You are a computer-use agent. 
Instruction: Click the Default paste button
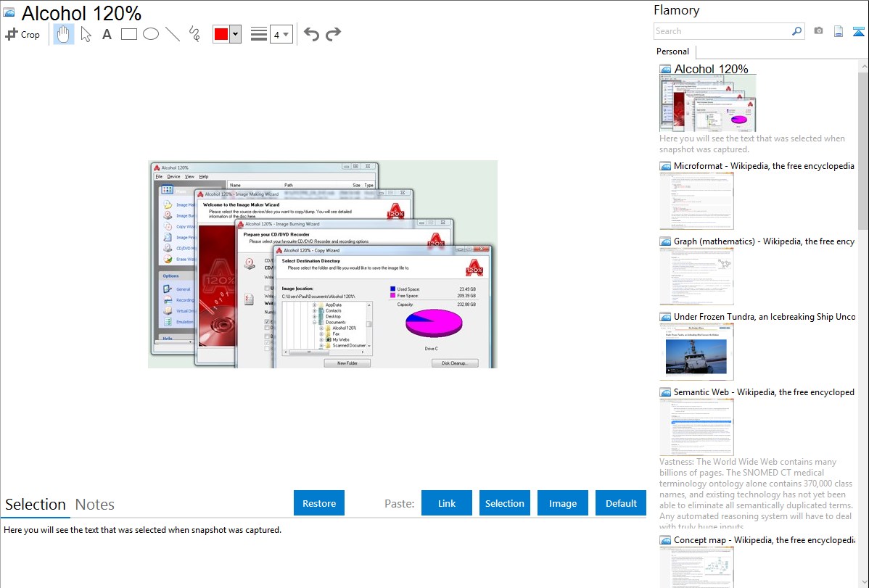click(621, 503)
